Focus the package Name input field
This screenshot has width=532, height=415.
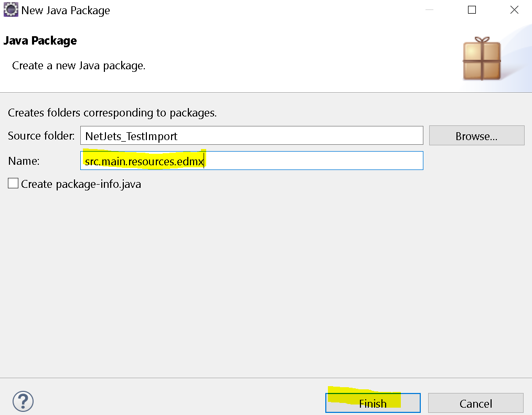point(252,161)
